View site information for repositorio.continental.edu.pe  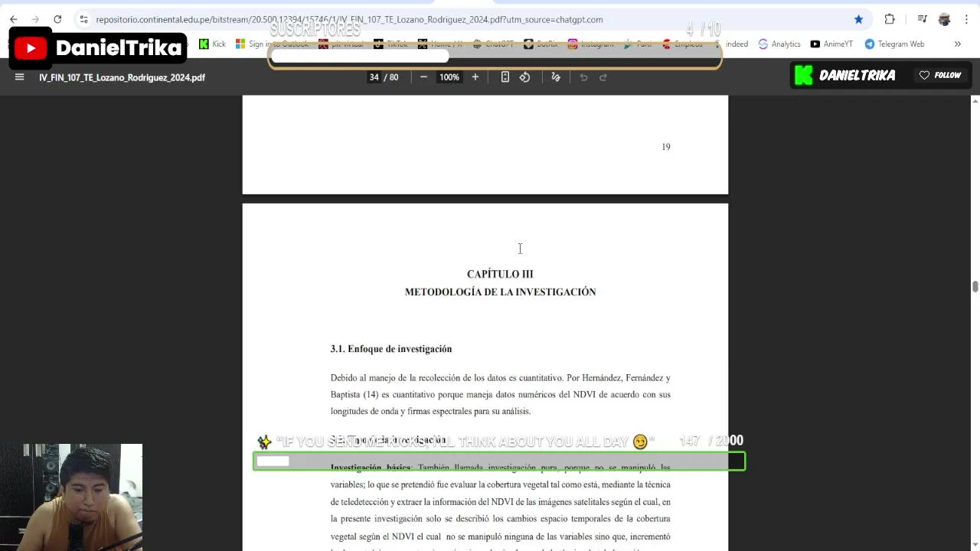click(x=83, y=19)
